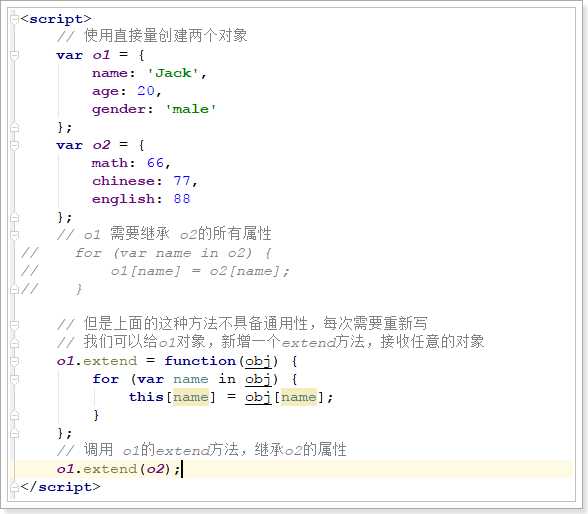Click the 'function' keyword

tap(200, 361)
